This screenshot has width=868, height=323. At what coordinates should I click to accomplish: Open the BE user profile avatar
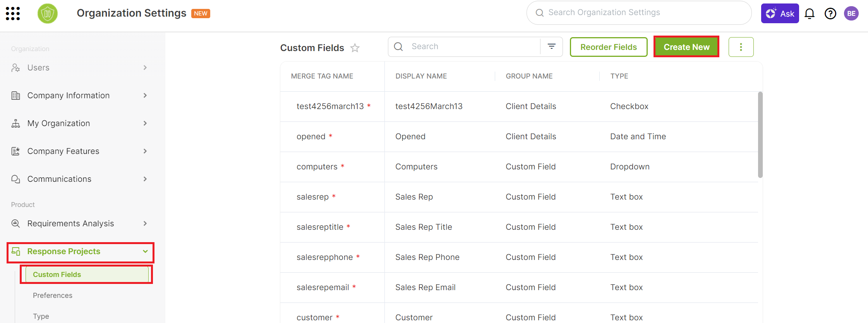851,14
